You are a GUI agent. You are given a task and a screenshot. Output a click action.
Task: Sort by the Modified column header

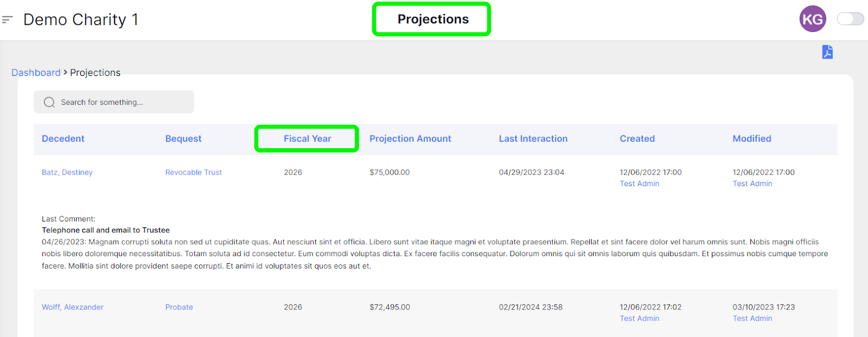pyautogui.click(x=752, y=138)
